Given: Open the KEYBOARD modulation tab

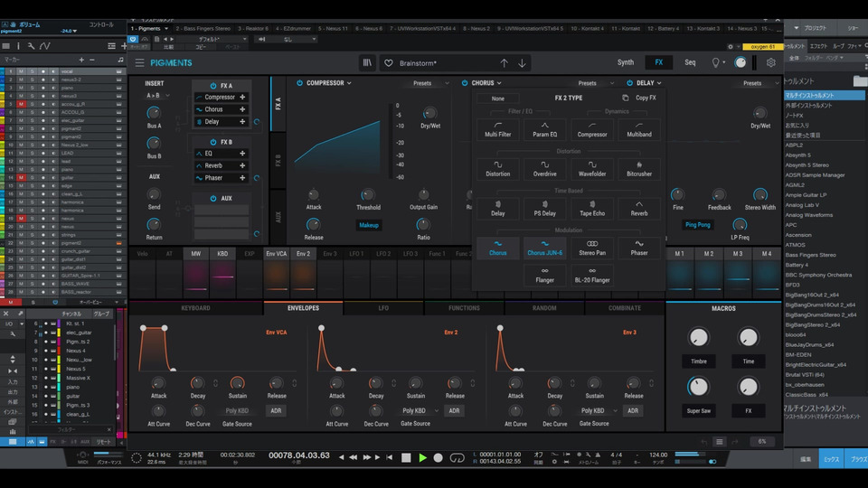Looking at the screenshot, I should coord(195,308).
